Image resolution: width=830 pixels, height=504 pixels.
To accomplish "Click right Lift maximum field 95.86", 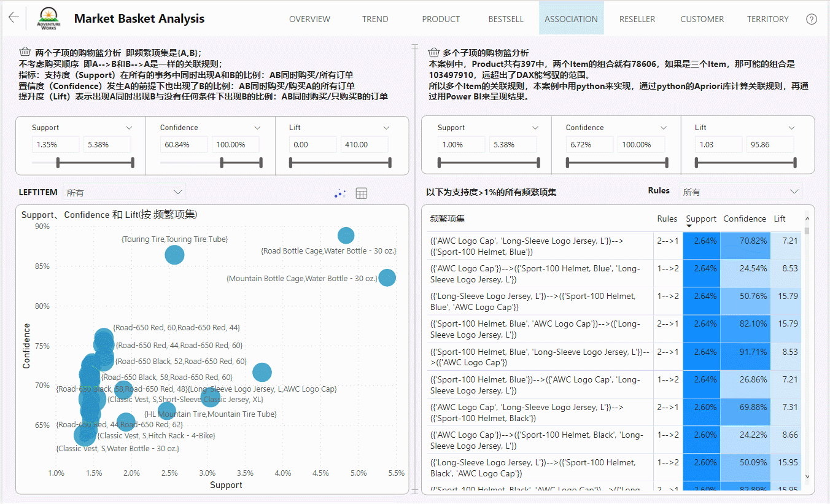I will 770,145.
